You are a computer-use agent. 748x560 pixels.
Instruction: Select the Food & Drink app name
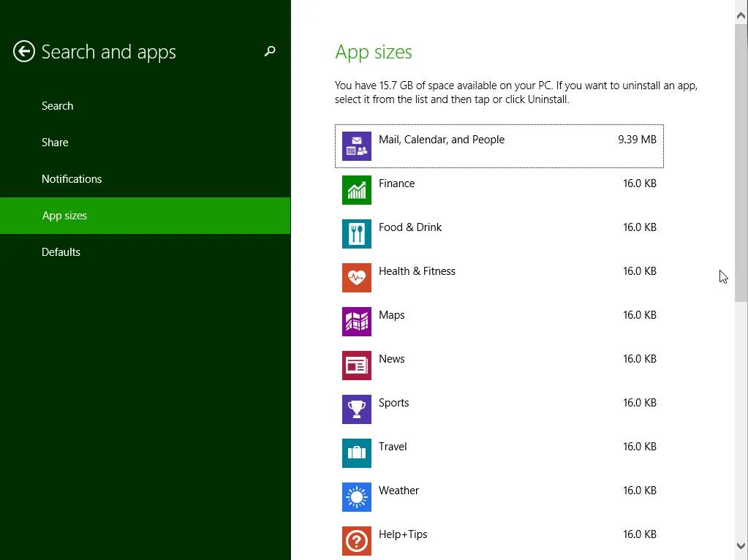point(409,227)
